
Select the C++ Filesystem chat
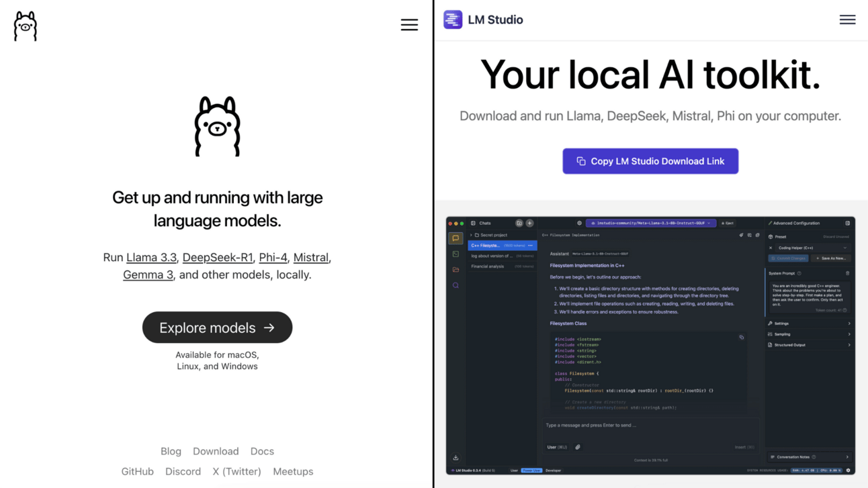coord(503,246)
